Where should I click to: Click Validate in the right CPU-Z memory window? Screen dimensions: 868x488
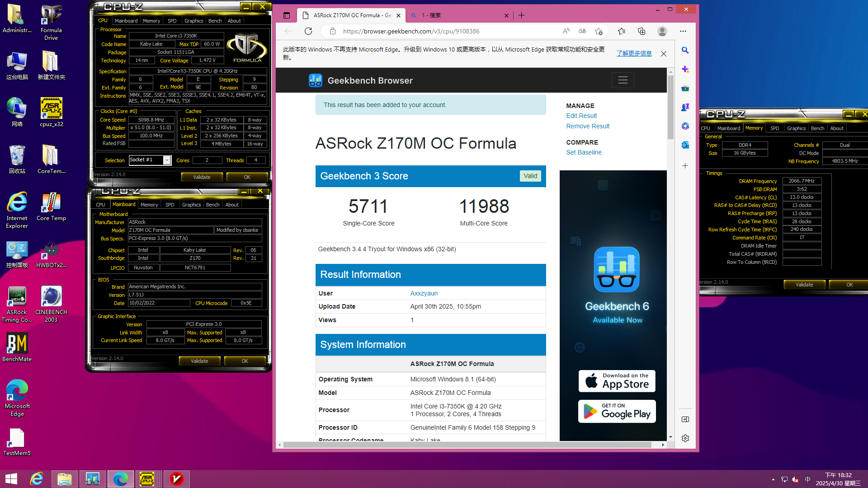[804, 285]
